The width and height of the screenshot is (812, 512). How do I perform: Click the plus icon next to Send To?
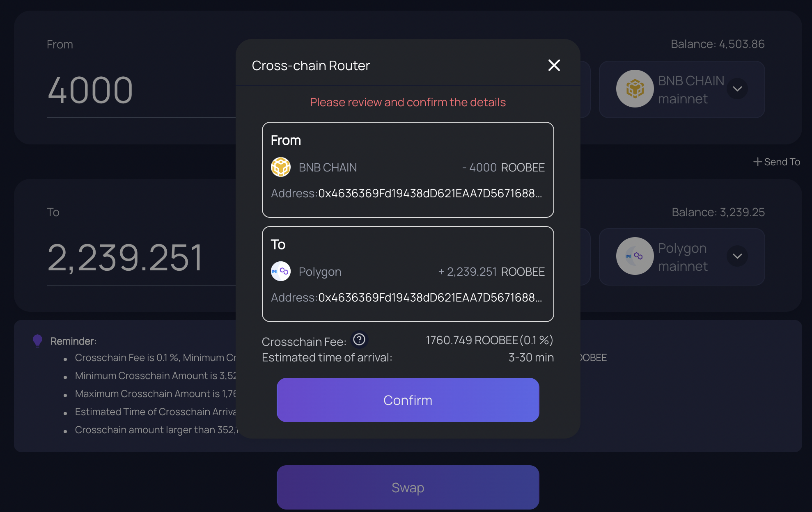758,162
